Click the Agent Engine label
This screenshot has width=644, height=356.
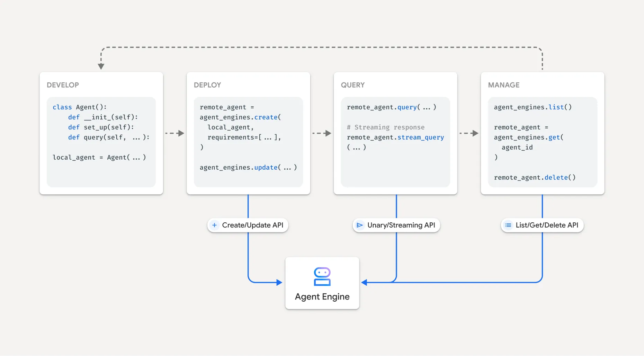tap(322, 297)
